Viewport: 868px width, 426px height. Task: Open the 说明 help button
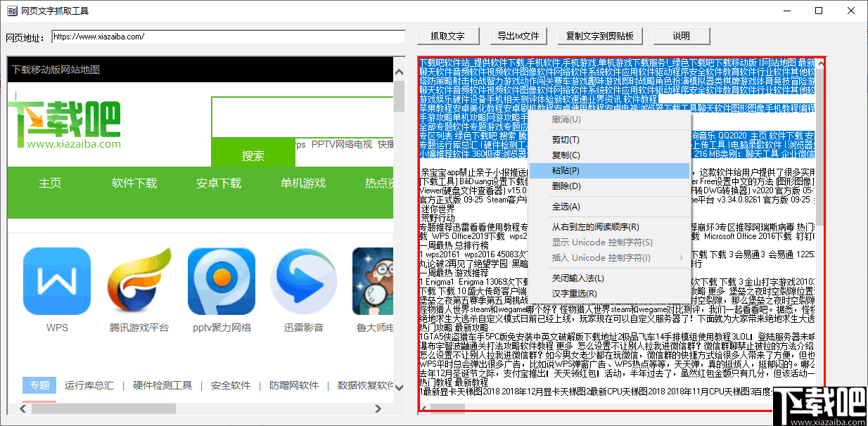682,36
